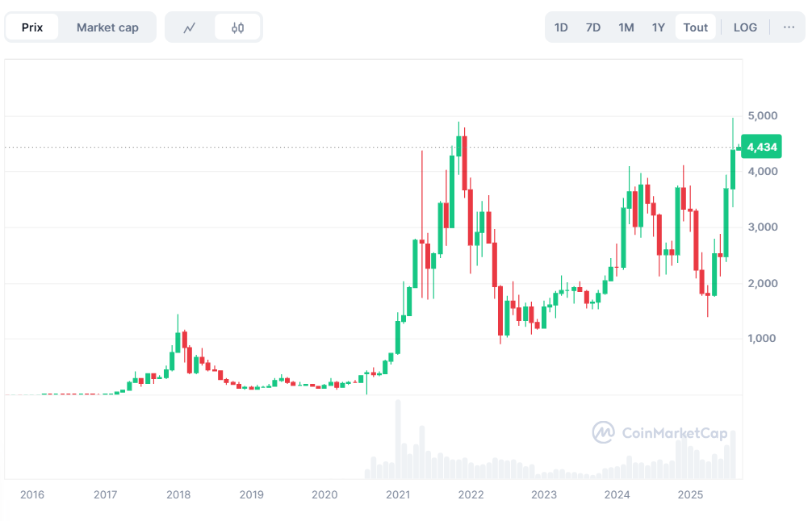Switch to candlestick chart view
Viewport: 812px width, 521px height.
click(x=237, y=27)
